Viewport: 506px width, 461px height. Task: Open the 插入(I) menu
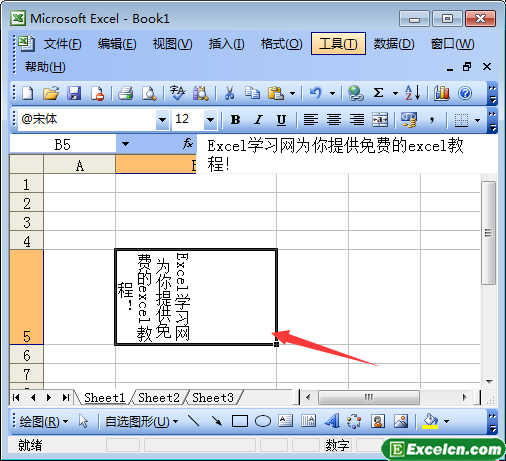pos(226,44)
